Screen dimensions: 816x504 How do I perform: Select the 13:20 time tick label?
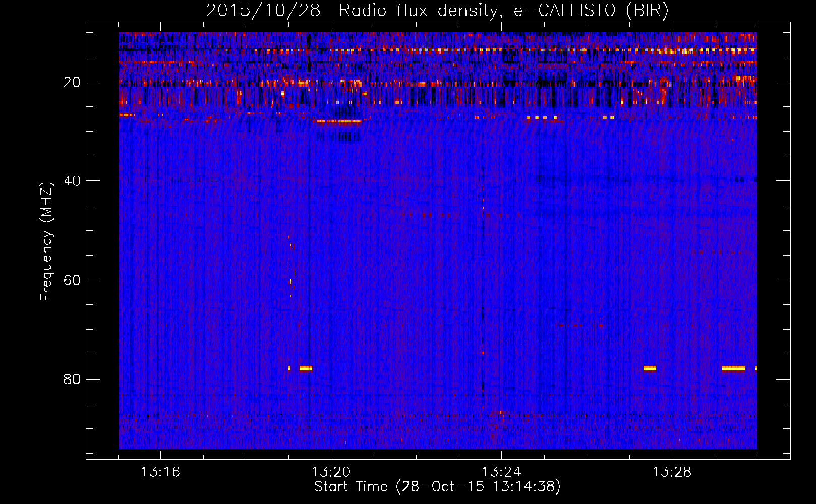tap(331, 472)
